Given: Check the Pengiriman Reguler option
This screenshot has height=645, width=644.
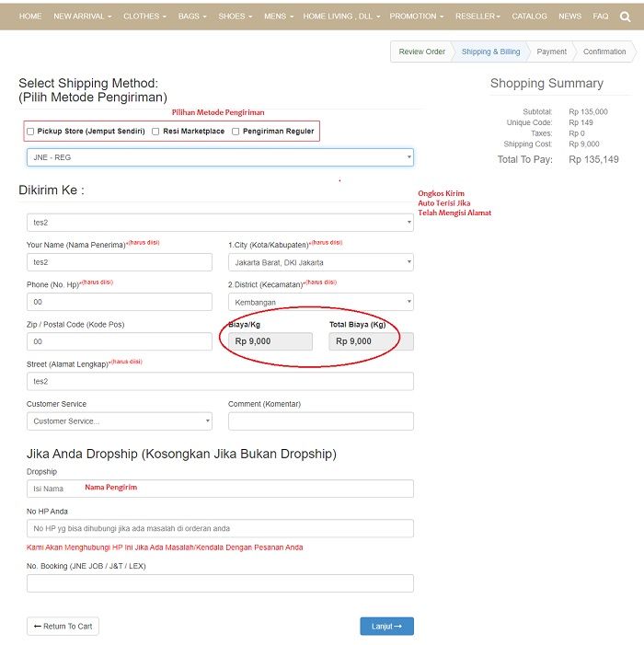Looking at the screenshot, I should coord(236,132).
